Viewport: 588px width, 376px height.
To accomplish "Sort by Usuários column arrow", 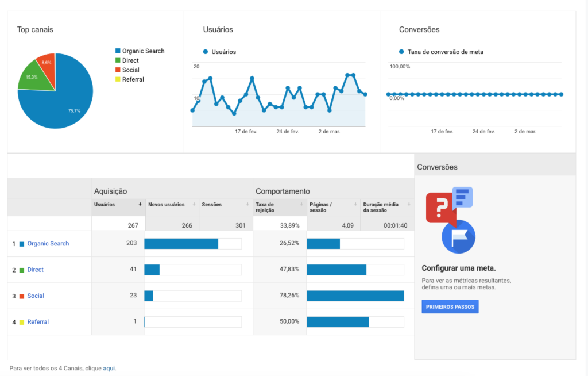I will point(140,204).
